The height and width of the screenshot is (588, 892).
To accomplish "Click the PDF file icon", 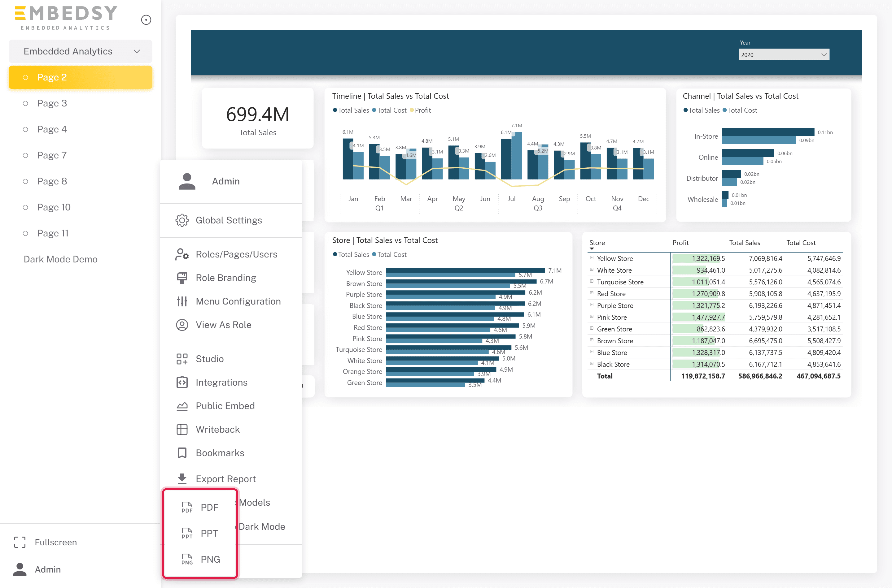I will (187, 507).
